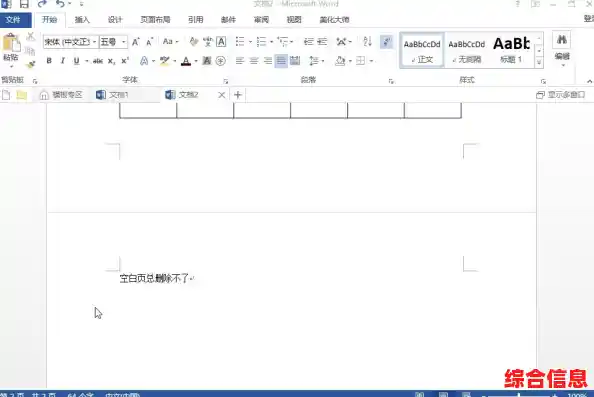This screenshot has height=397, width=594.
Task: Click the 显示多窗口 button
Action: pos(561,95)
